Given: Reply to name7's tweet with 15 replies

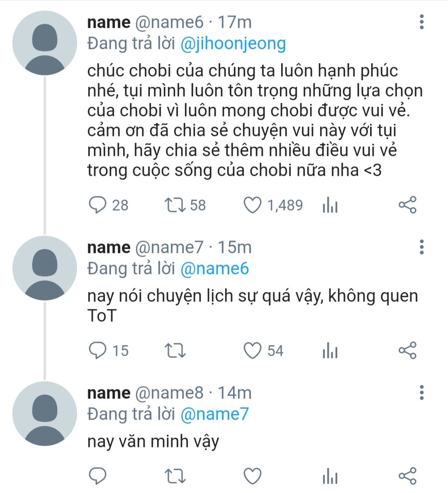Looking at the screenshot, I should pyautogui.click(x=98, y=351).
